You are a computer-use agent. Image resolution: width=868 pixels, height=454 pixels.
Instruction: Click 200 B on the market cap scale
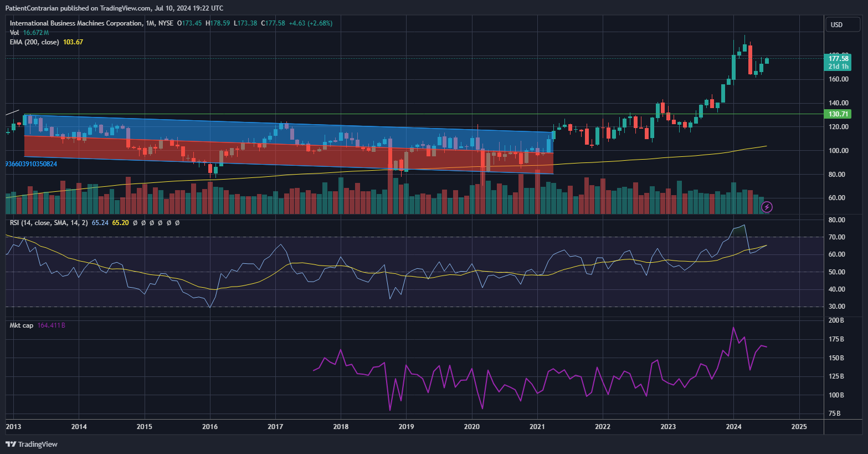(x=836, y=320)
